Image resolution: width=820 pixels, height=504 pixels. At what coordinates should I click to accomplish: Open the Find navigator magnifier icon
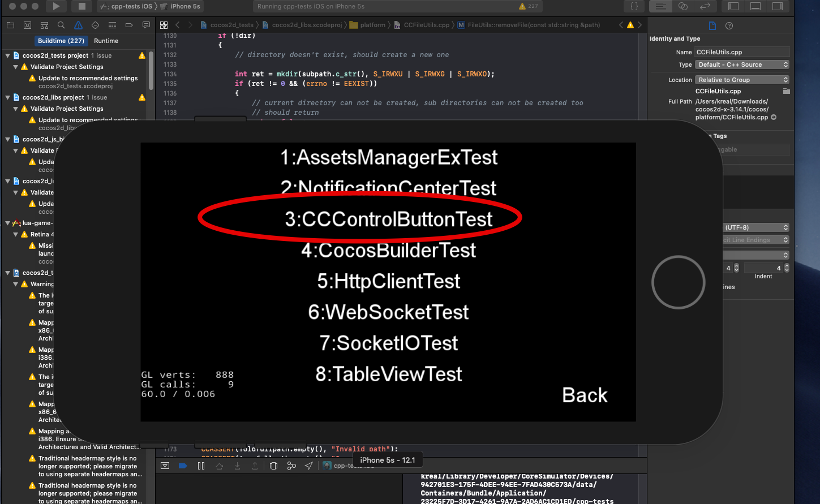[61, 25]
